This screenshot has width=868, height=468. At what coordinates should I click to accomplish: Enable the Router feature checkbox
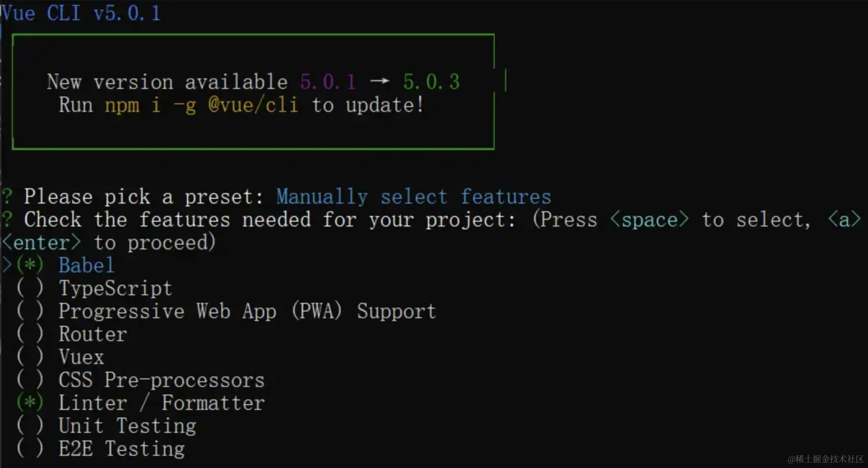pos(30,334)
